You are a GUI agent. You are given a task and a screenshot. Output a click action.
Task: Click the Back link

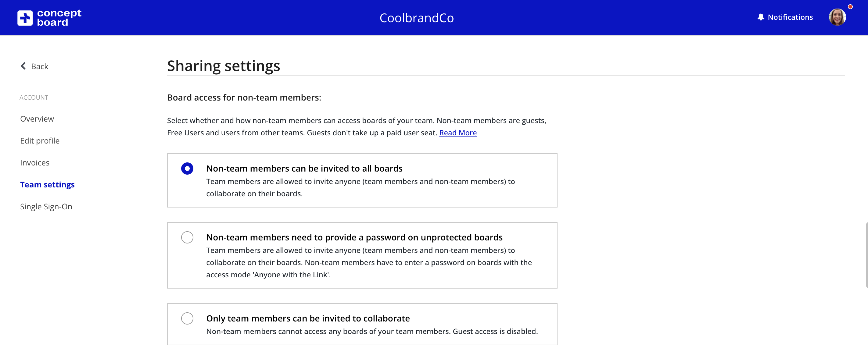pos(39,66)
